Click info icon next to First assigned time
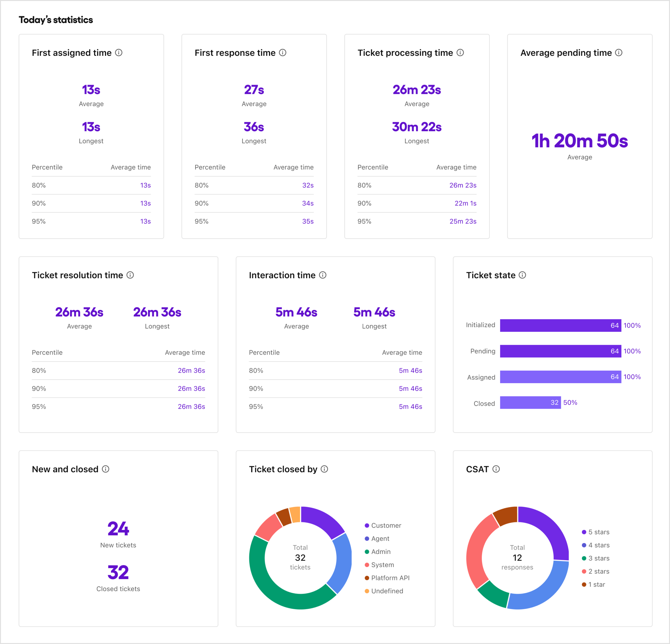 coord(119,53)
